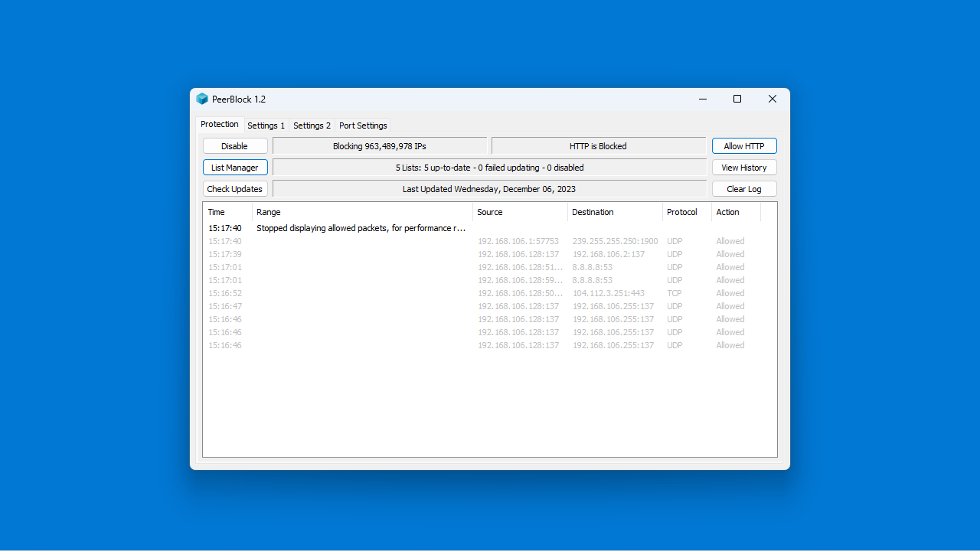Close the PeerBlock window
Image resolution: width=980 pixels, height=551 pixels.
pos(773,99)
